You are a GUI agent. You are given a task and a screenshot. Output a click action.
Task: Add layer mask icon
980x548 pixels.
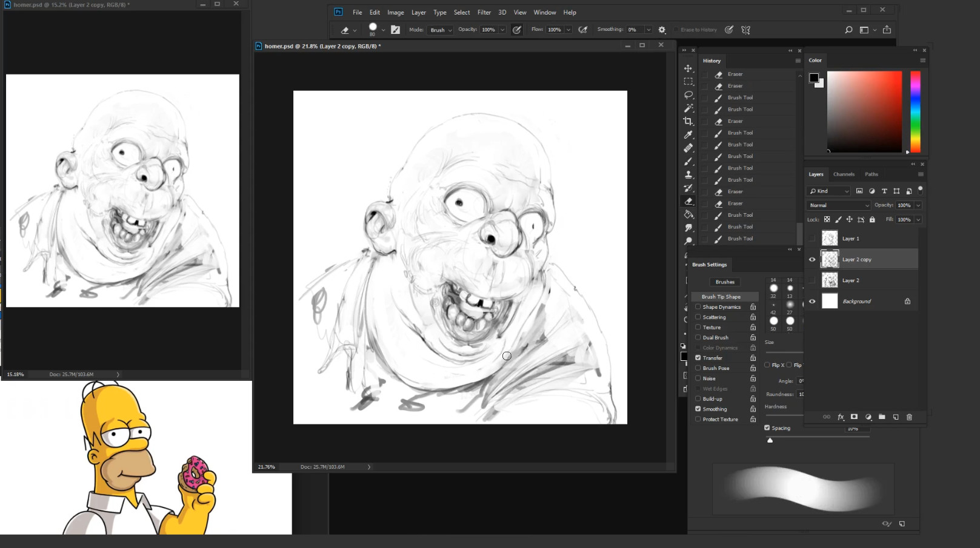[x=855, y=417]
